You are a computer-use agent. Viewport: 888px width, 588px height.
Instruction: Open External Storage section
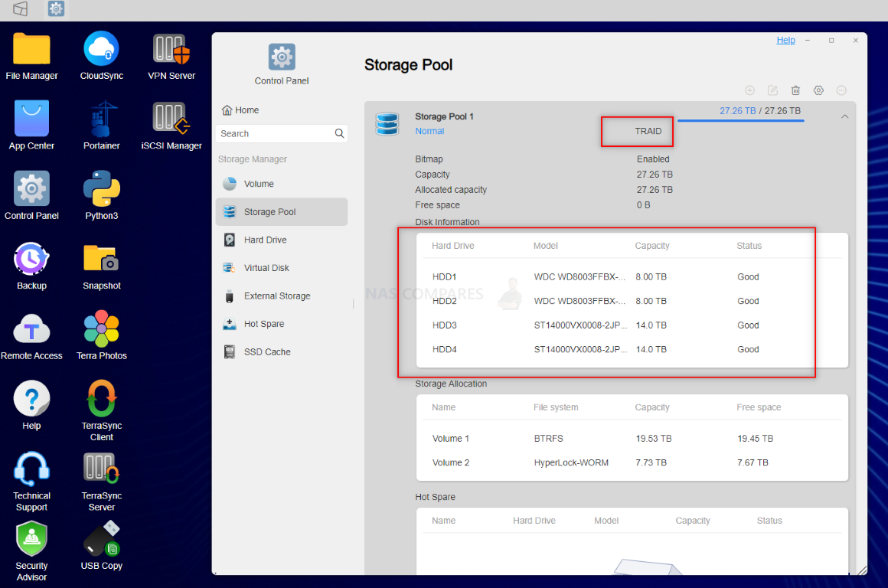click(282, 296)
